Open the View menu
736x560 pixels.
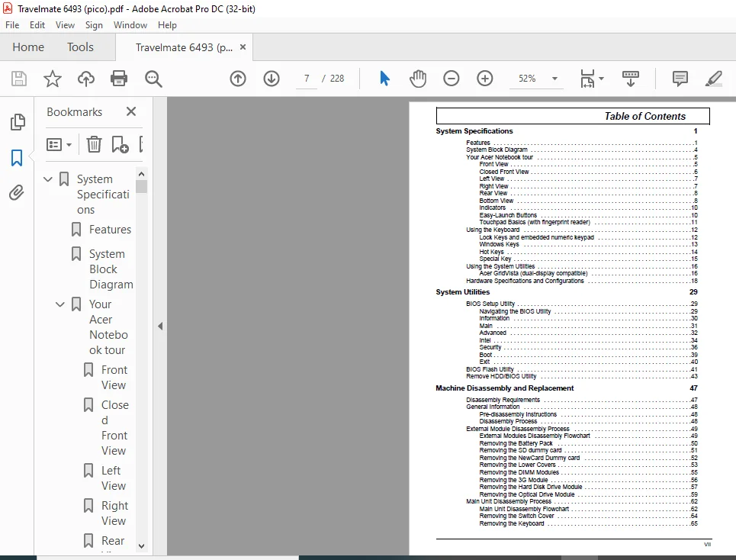click(65, 25)
